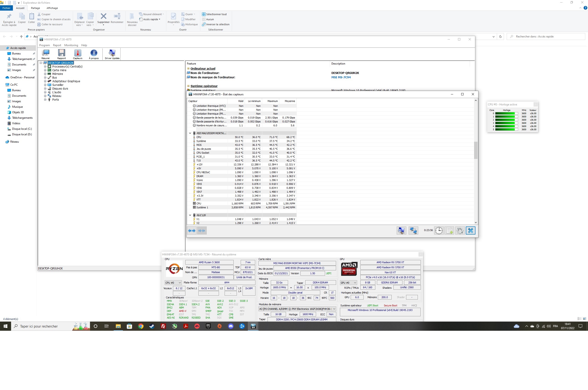Reset the sensor clock timer icon
588x390 pixels.
(439, 231)
